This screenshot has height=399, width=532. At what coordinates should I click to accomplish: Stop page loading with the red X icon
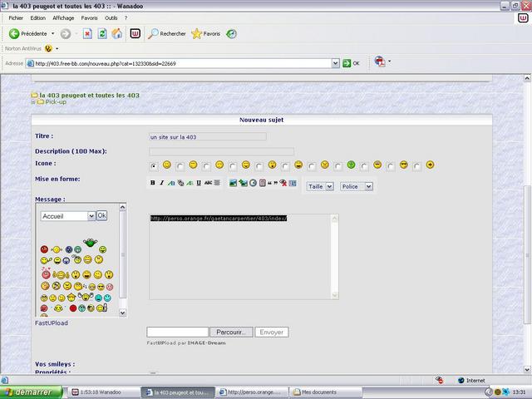click(x=87, y=34)
